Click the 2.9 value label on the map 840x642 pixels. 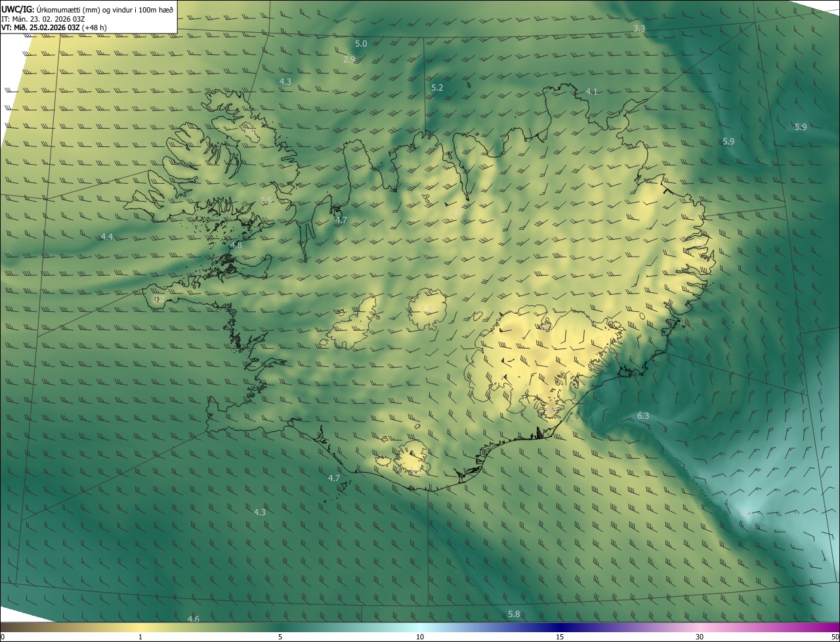[x=349, y=59]
